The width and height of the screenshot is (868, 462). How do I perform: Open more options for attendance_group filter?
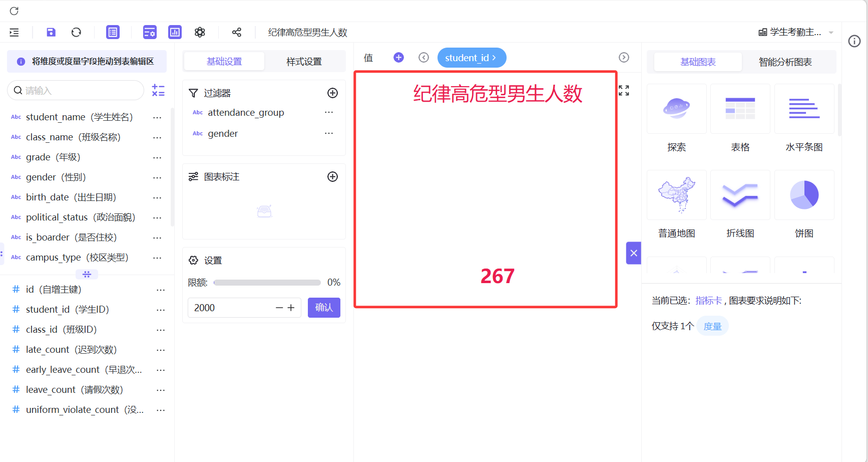pos(329,112)
